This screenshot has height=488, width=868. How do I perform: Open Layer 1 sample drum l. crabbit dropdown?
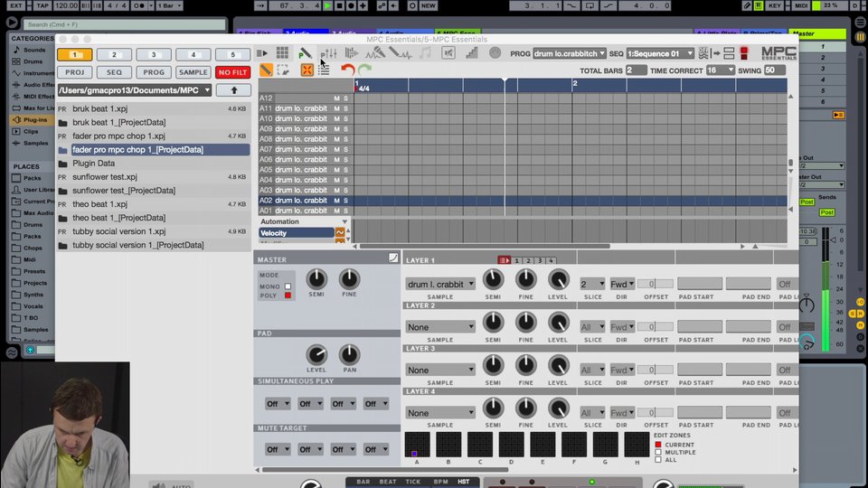440,284
